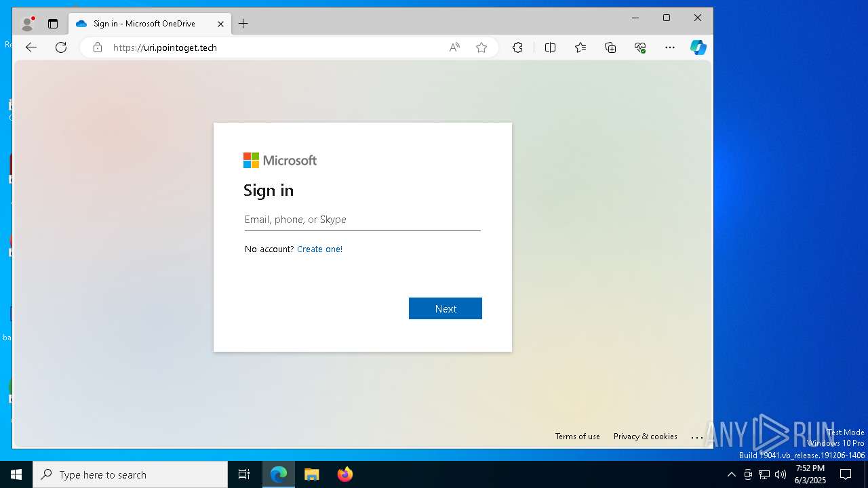
Task: Open footer ellipsis more options
Action: pyautogui.click(x=697, y=436)
